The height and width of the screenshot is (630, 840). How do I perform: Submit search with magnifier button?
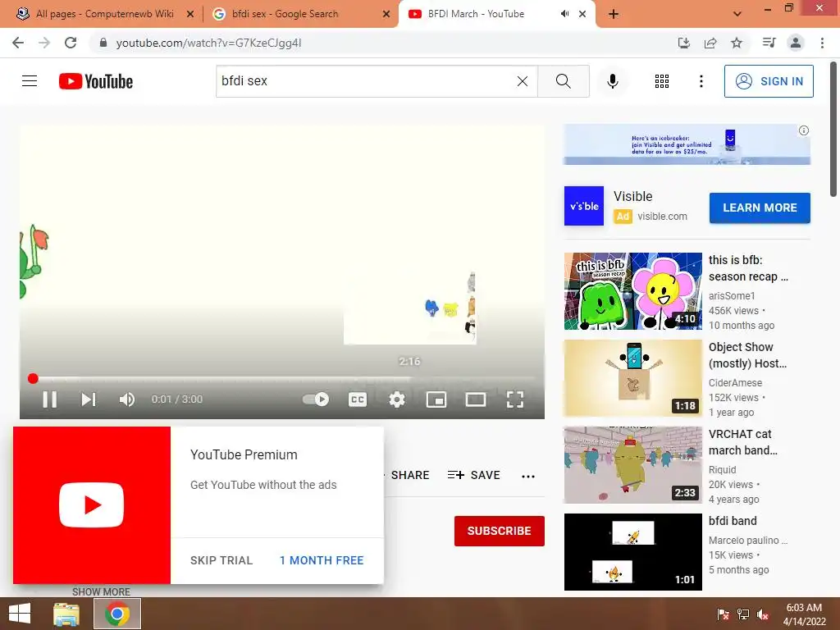pyautogui.click(x=563, y=81)
